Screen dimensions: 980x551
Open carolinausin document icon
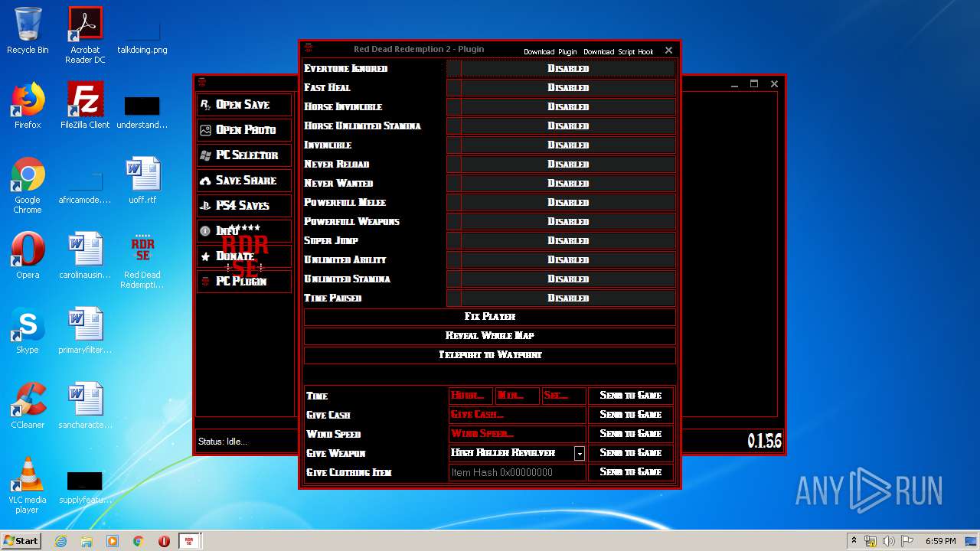point(85,256)
